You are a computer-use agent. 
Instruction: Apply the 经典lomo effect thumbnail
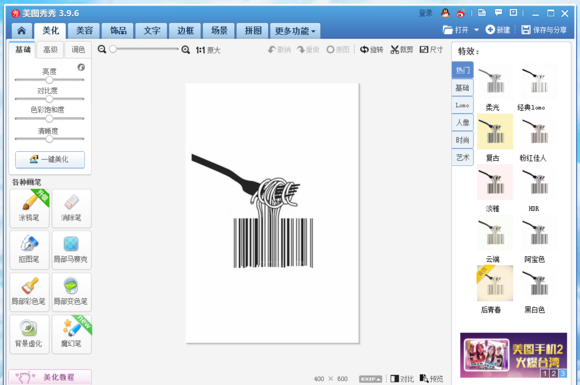point(538,81)
